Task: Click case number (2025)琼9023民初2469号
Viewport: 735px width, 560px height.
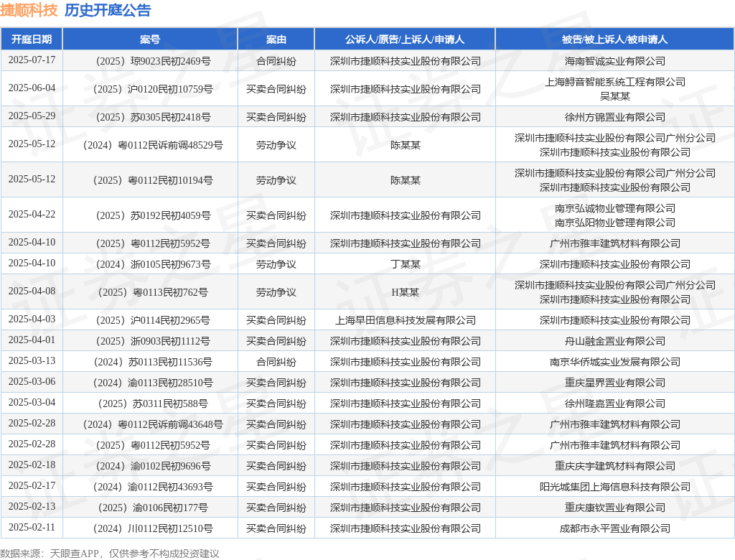Action: click(153, 61)
